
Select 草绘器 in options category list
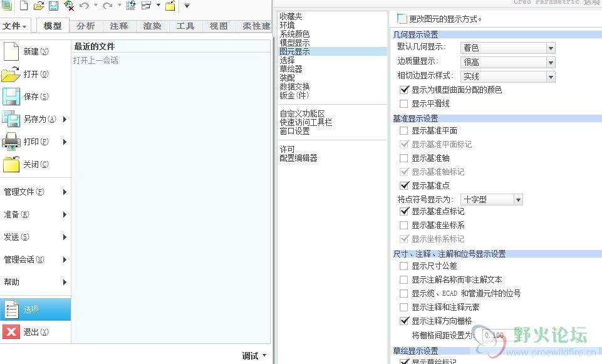[291, 69]
